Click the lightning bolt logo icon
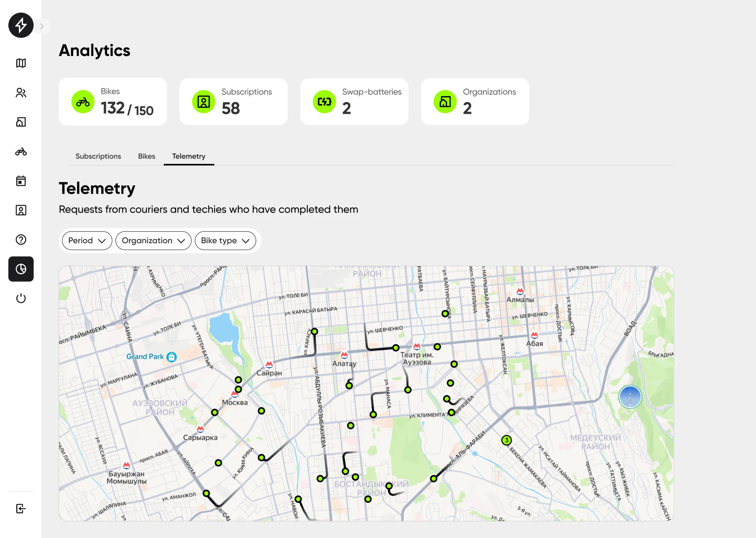 tap(21, 25)
